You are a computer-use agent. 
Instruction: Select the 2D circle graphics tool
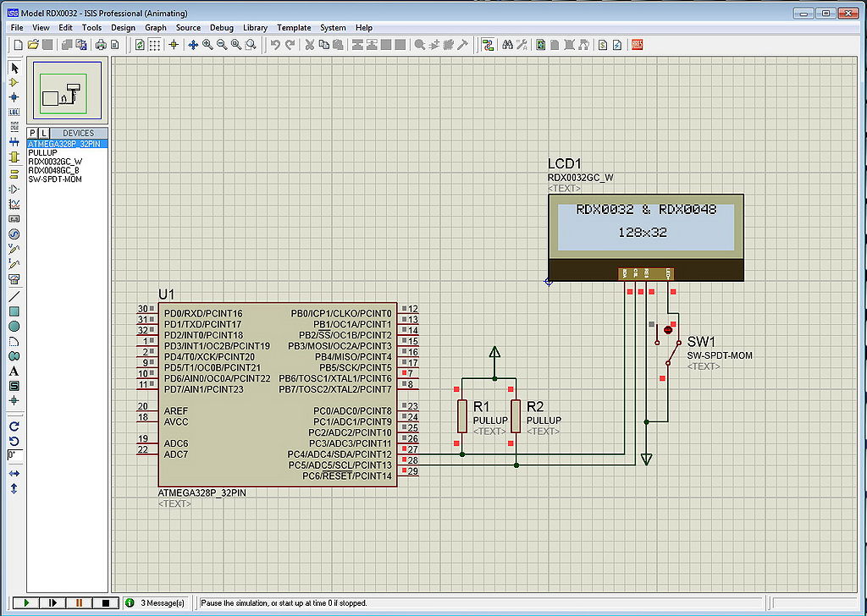point(14,327)
